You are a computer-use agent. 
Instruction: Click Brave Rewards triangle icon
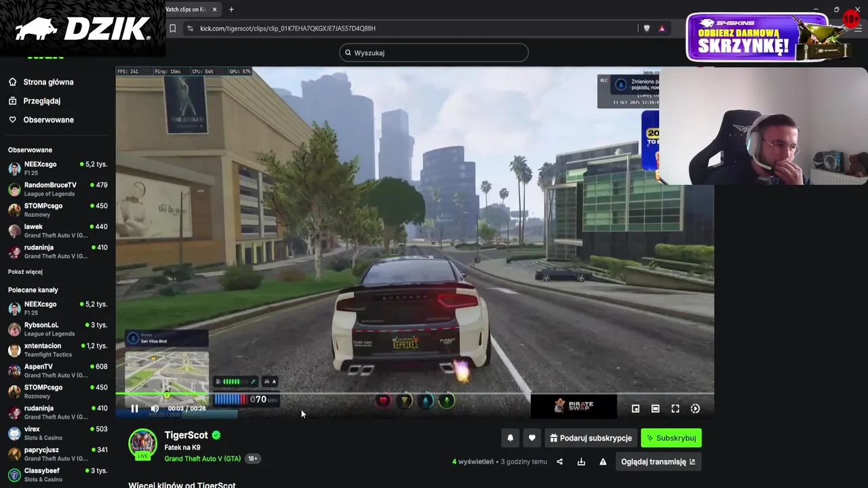point(662,28)
